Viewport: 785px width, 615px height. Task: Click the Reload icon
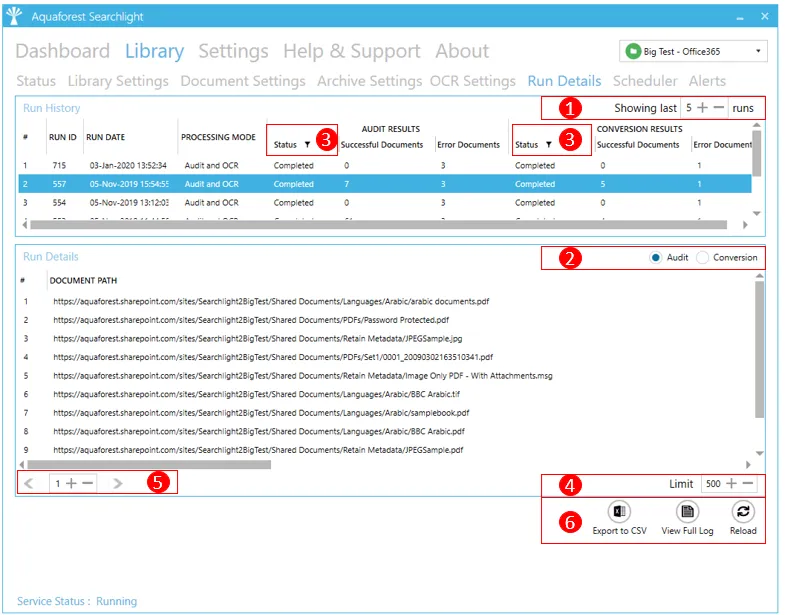pos(742,512)
